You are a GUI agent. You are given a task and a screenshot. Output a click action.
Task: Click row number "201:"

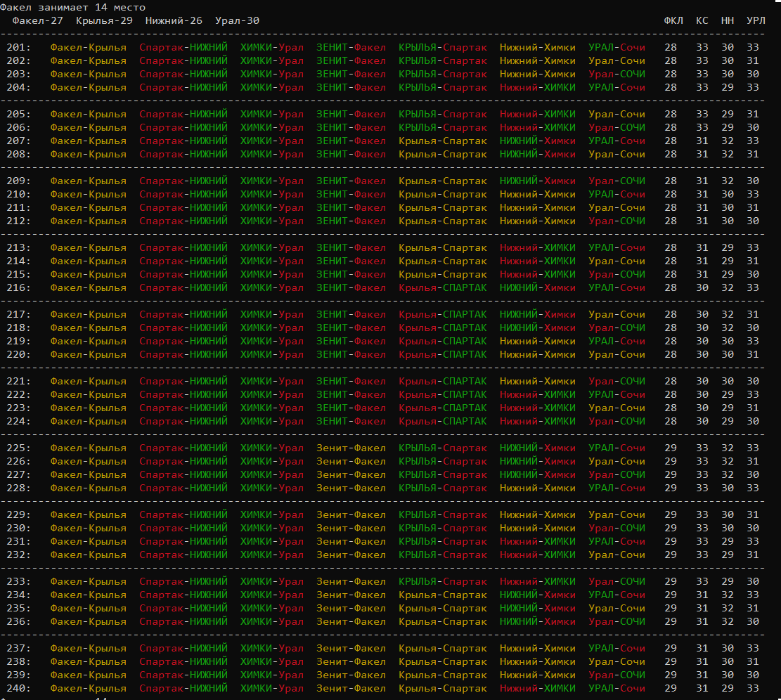click(19, 47)
